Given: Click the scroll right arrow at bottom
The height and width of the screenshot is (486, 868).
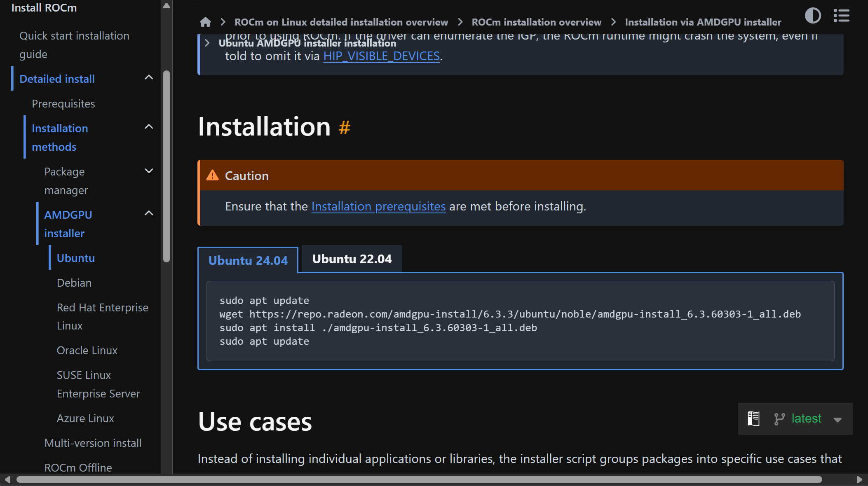Looking at the screenshot, I should click(859, 479).
